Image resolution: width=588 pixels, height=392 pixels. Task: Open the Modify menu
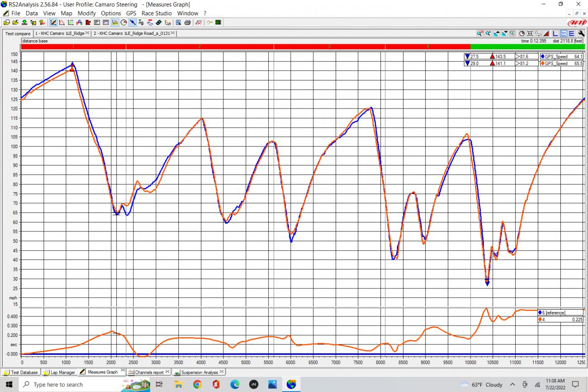[86, 13]
